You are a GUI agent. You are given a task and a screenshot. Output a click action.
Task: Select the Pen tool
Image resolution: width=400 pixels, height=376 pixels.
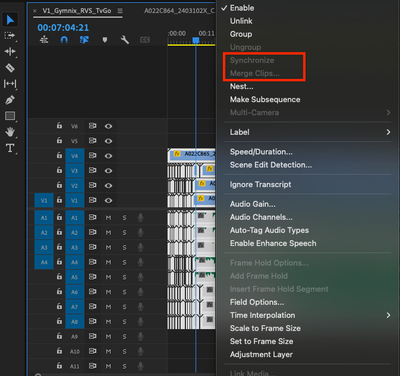point(10,100)
